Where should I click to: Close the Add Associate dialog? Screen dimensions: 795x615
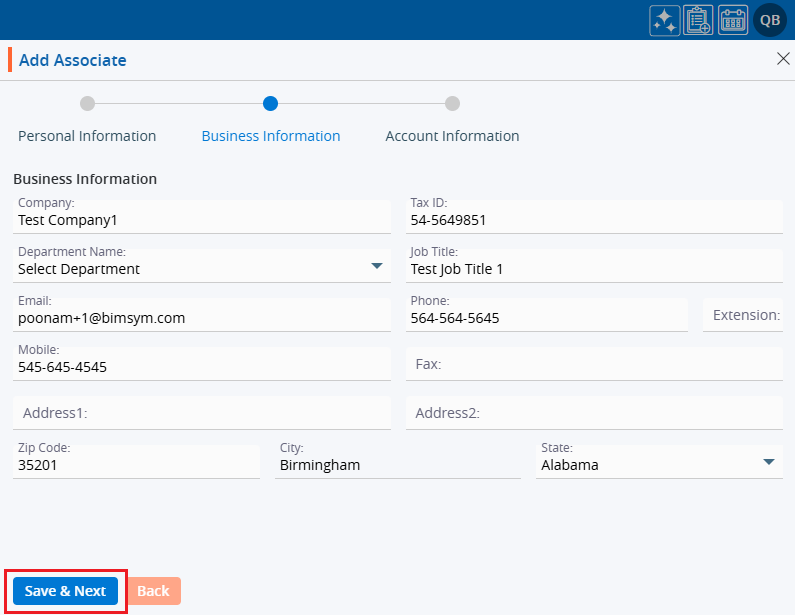[783, 59]
